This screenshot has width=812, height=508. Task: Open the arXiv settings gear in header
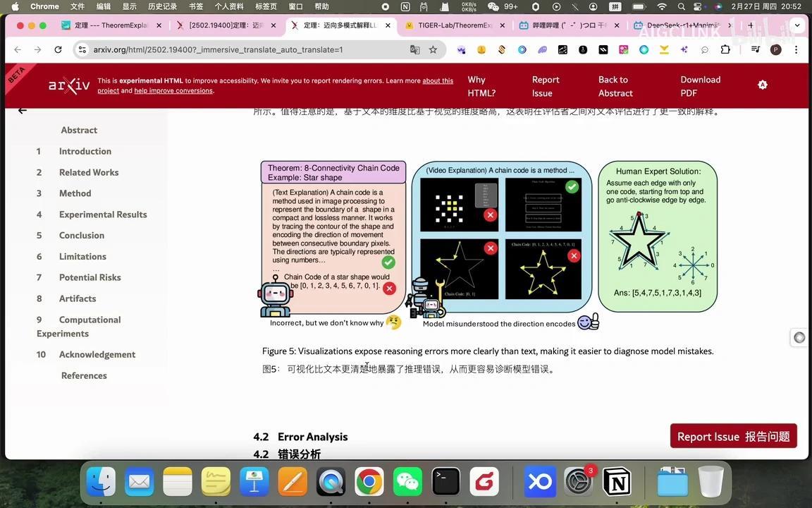pos(763,84)
